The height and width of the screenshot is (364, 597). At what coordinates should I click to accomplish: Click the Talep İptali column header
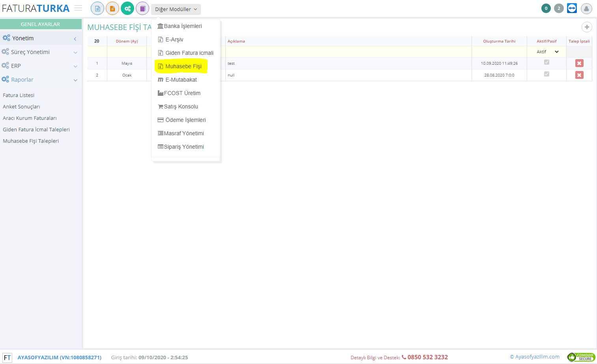(x=579, y=41)
